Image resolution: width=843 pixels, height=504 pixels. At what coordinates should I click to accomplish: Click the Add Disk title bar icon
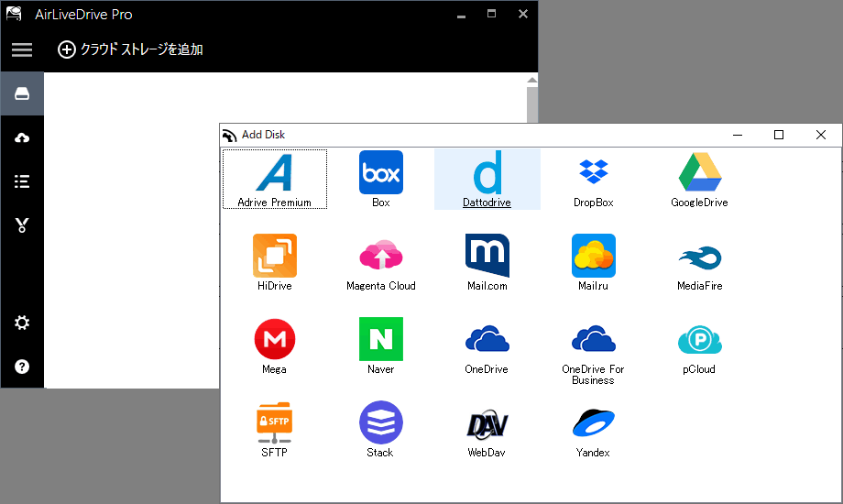230,135
